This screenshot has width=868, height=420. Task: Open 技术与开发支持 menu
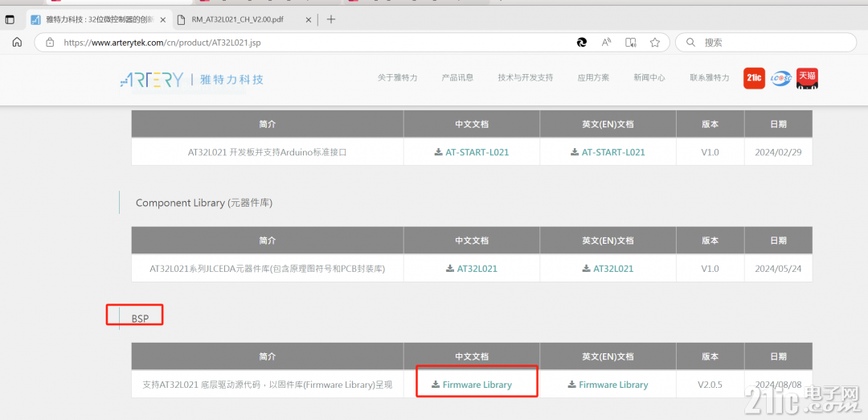(x=526, y=77)
